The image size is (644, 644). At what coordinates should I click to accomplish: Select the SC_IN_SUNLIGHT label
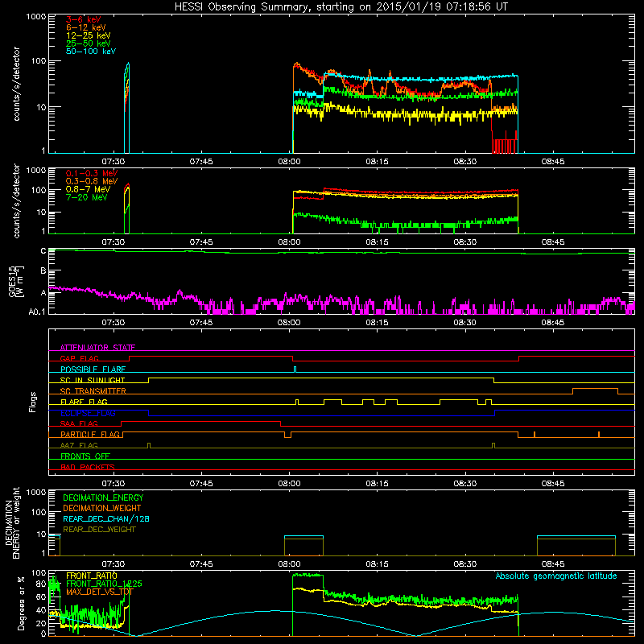(x=93, y=380)
